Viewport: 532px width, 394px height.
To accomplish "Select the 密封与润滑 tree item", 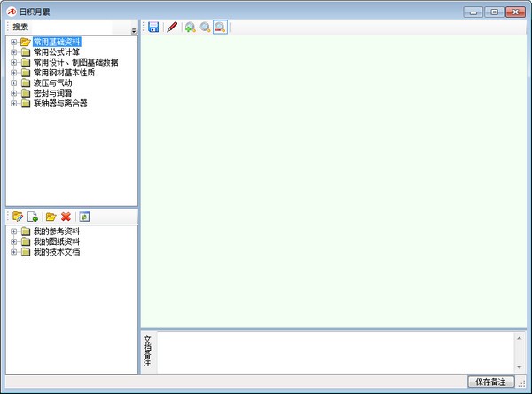I will point(52,93).
